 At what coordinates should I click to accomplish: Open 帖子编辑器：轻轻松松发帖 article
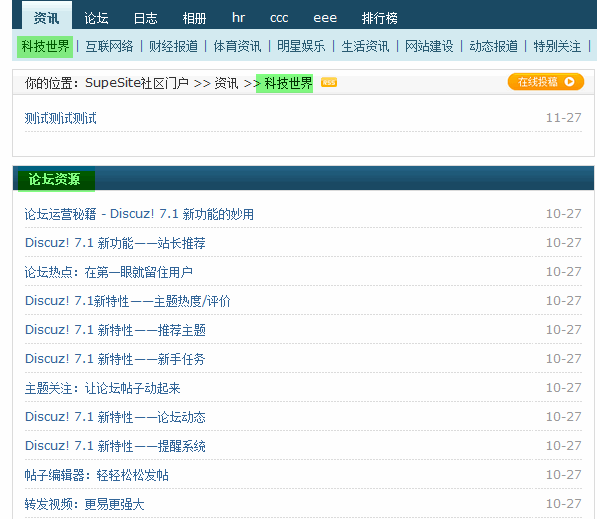click(97, 475)
